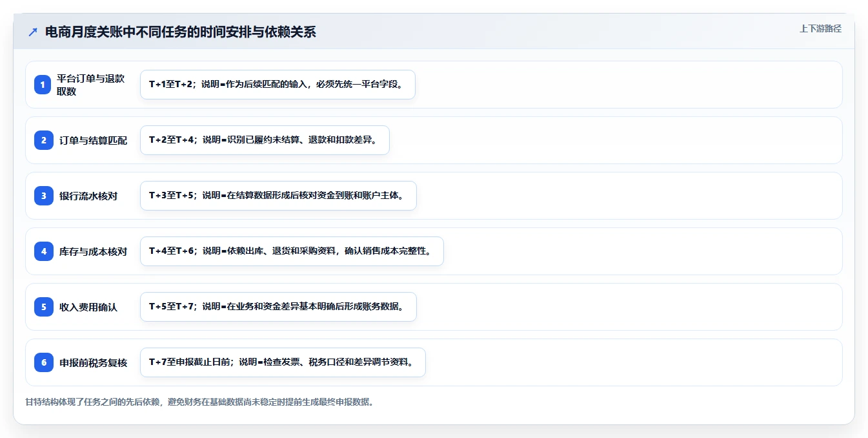
Task: Open the T+3至T+5 schedule box
Action: point(278,196)
